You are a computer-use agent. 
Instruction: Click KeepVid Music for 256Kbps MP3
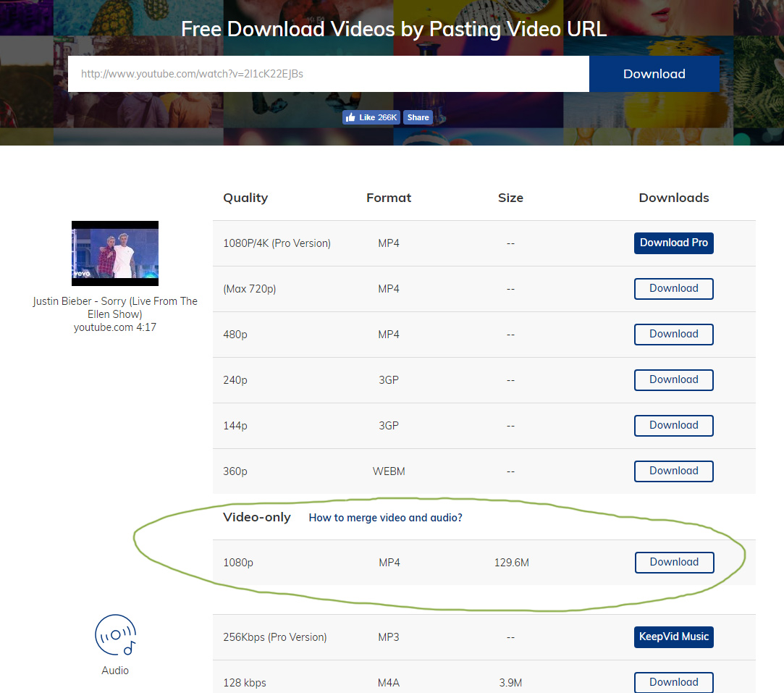tap(673, 637)
